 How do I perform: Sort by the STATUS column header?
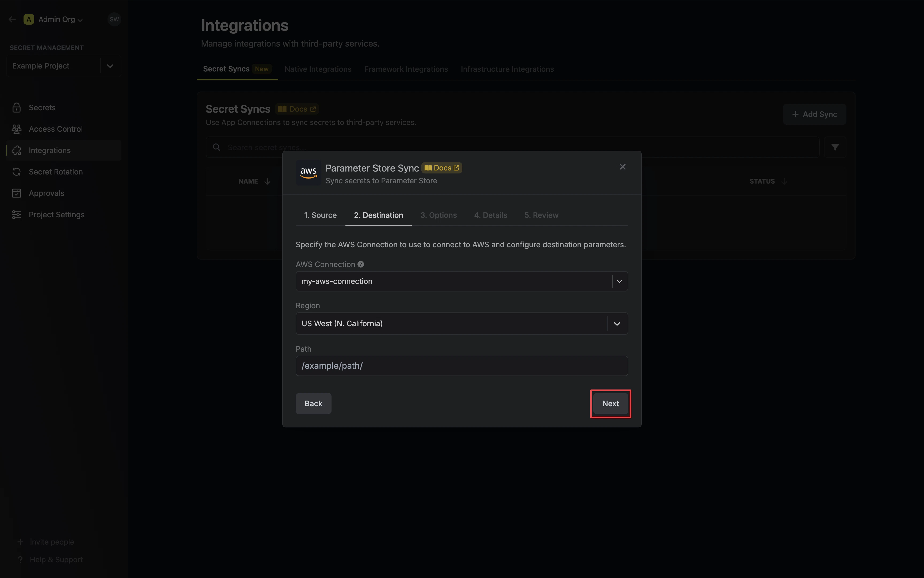(x=768, y=181)
